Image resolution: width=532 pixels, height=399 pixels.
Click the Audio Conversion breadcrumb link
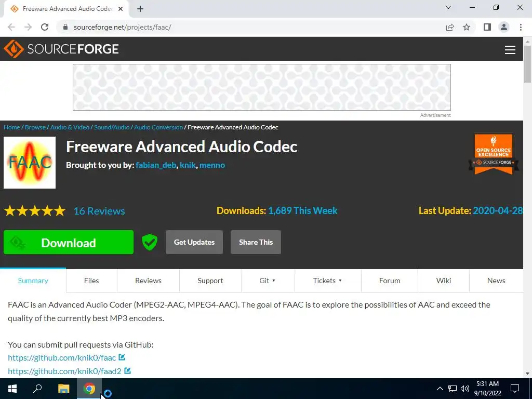158,127
